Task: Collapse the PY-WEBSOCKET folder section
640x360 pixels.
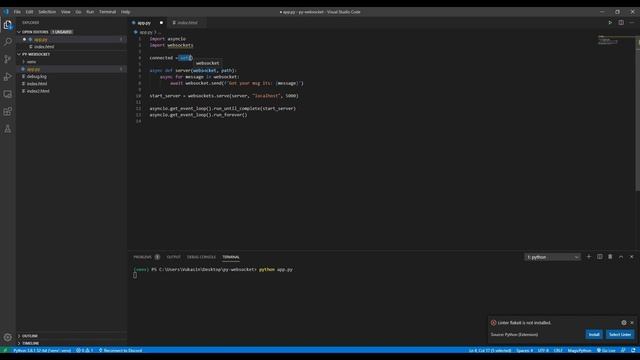Action: pyautogui.click(x=19, y=54)
